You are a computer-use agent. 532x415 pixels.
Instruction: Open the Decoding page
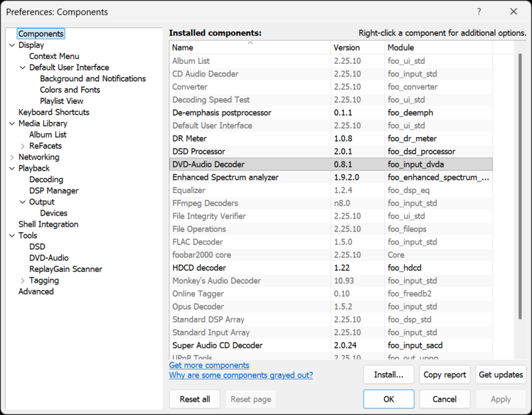point(46,180)
